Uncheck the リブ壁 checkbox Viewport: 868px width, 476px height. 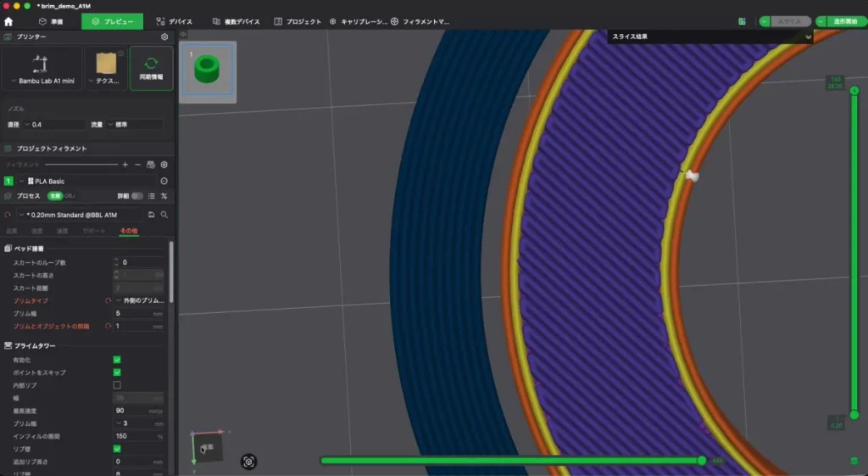(x=117, y=449)
